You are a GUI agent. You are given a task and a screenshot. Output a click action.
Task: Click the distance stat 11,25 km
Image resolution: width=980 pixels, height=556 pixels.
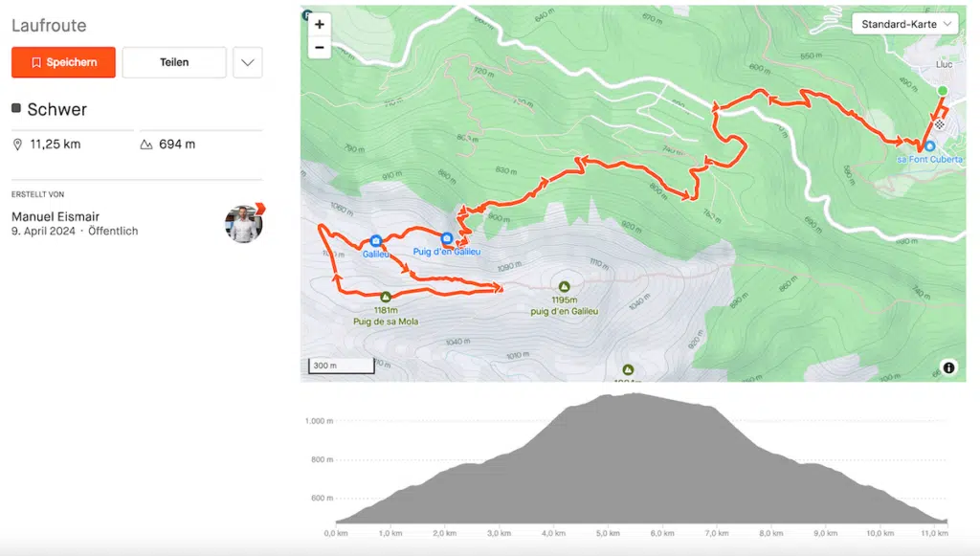coord(55,145)
